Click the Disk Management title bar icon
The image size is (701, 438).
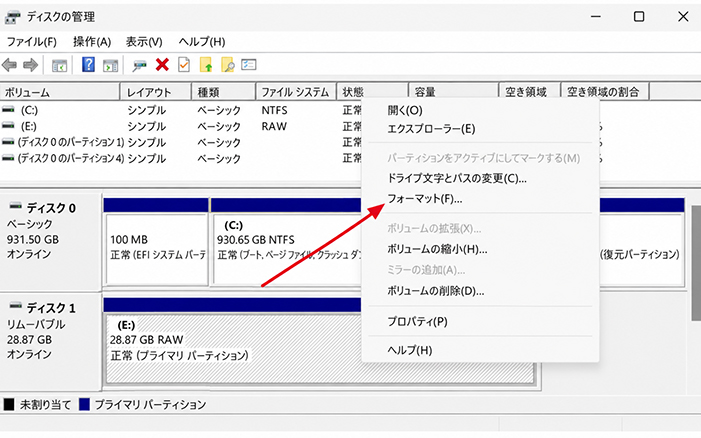[x=12, y=17]
